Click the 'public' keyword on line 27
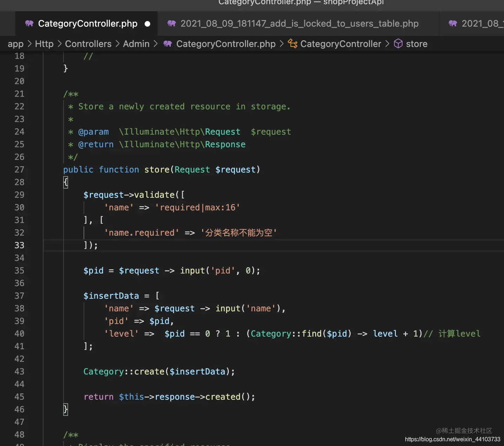Screen dimensions: 504x446 coord(78,170)
